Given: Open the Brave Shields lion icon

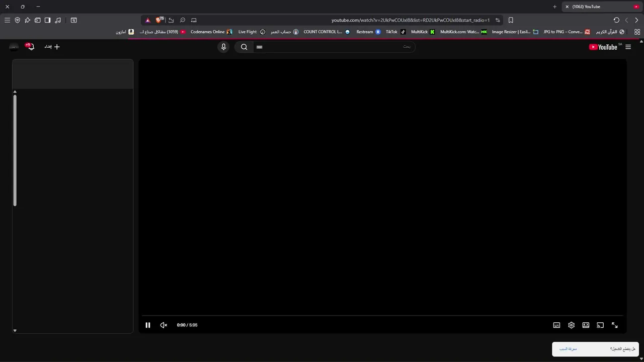Looking at the screenshot, I should [x=159, y=20].
